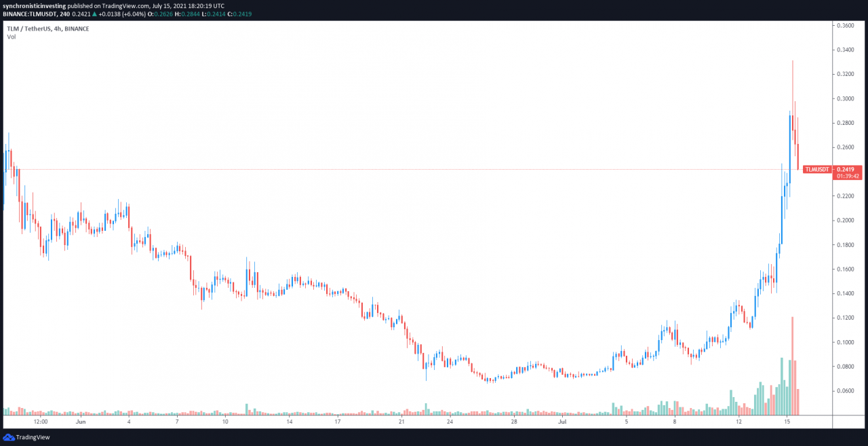Select the Vol indicator label
The width and height of the screenshot is (868, 446).
point(12,37)
